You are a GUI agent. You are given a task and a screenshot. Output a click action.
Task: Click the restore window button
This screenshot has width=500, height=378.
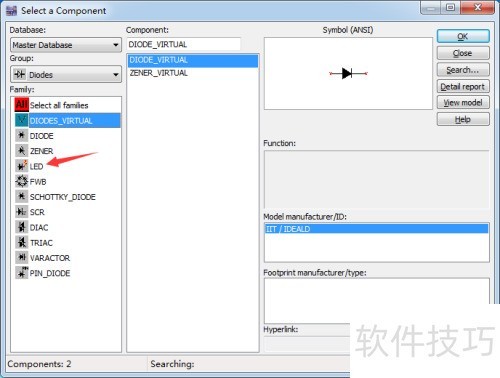[x=451, y=7]
